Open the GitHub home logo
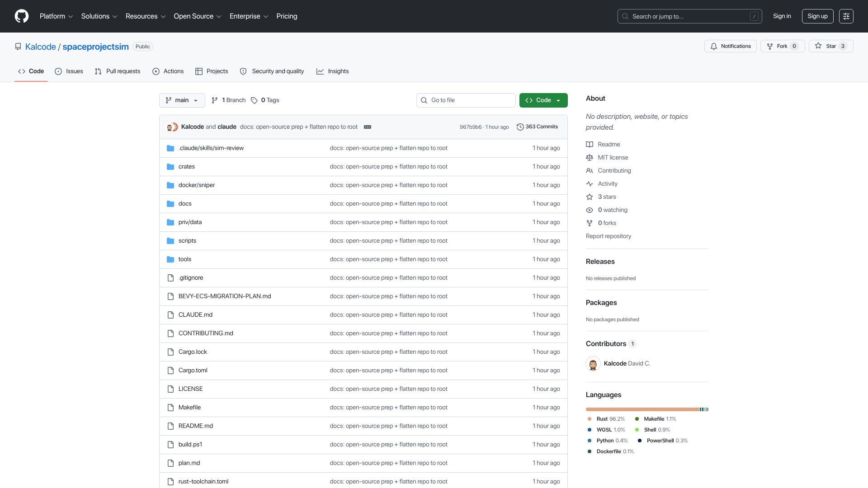The image size is (868, 488). pyautogui.click(x=22, y=16)
